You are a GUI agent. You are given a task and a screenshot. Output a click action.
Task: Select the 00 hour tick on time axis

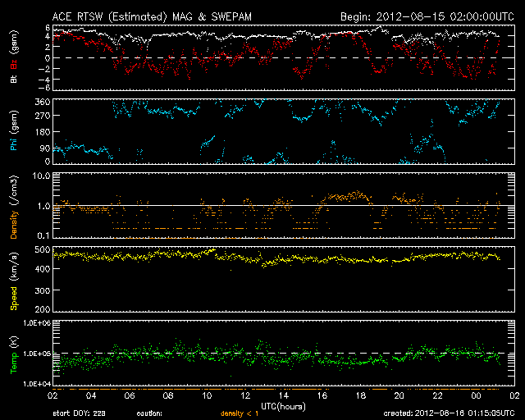(475, 395)
